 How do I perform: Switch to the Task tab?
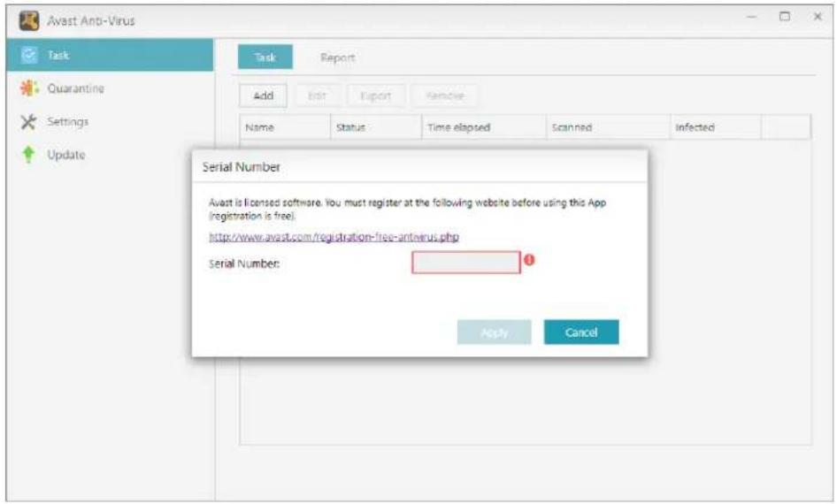pyautogui.click(x=265, y=57)
